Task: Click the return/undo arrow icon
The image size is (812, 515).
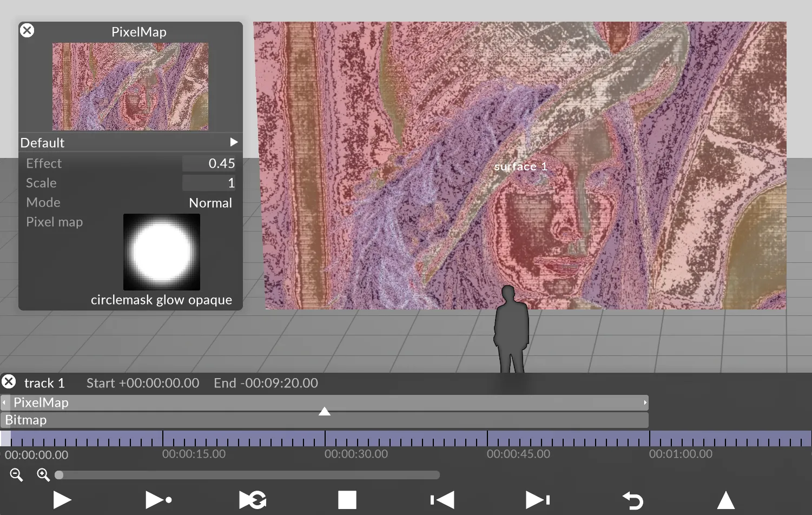Action: pos(632,500)
